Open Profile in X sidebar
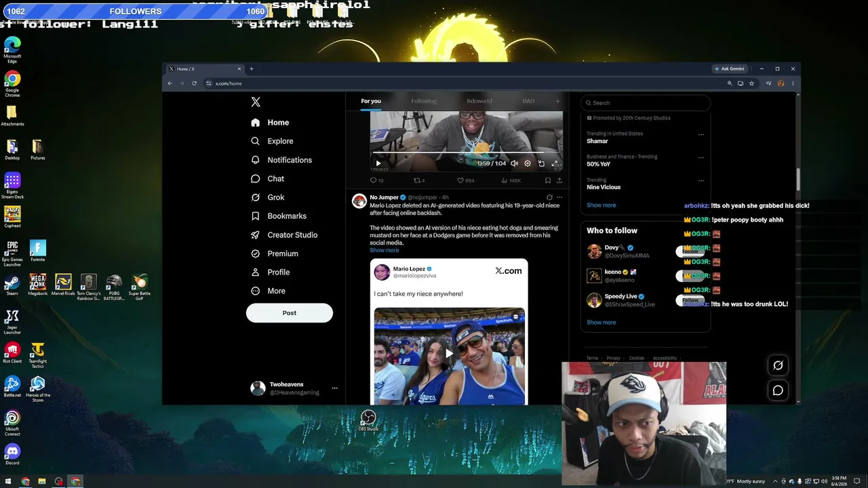 click(x=270, y=272)
